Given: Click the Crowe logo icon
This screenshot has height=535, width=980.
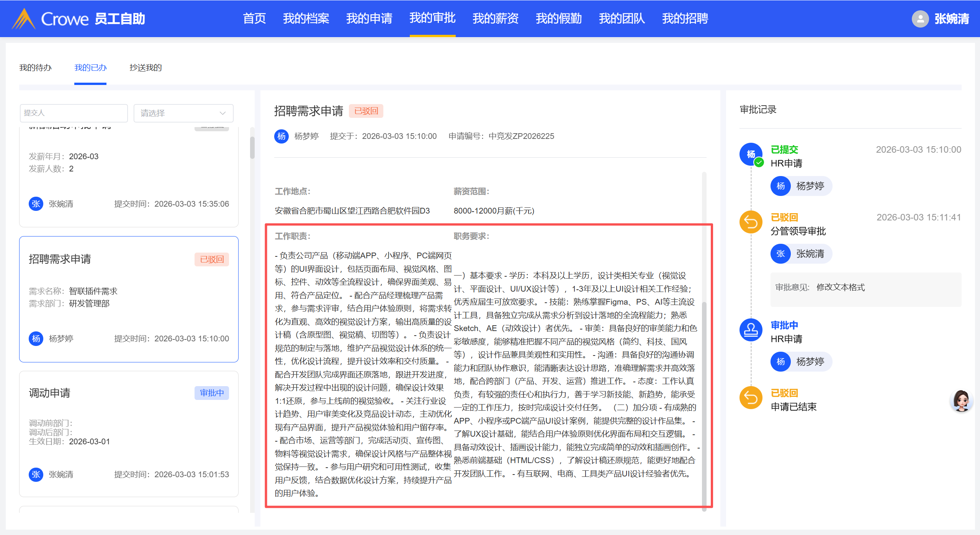Looking at the screenshot, I should 24,19.
